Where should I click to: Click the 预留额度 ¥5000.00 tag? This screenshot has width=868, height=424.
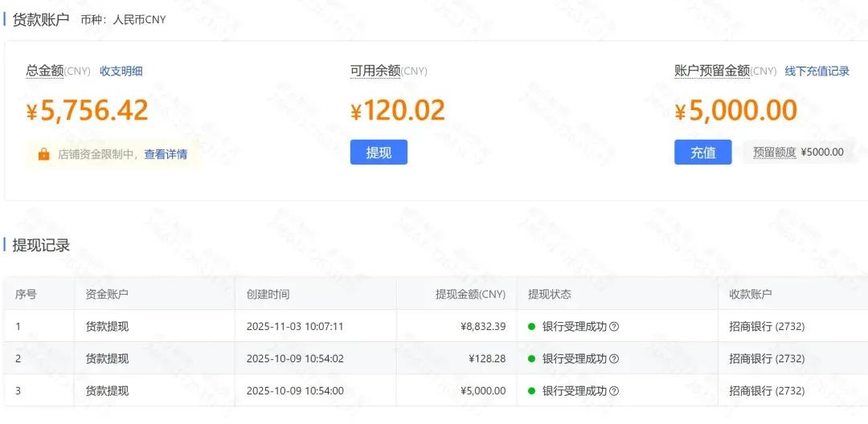[x=797, y=152]
